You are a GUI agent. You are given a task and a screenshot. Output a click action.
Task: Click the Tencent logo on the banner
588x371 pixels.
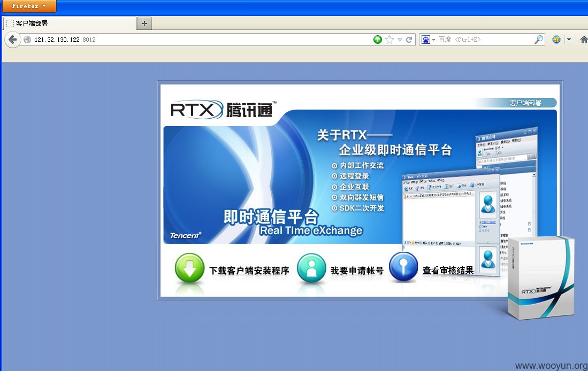[186, 235]
